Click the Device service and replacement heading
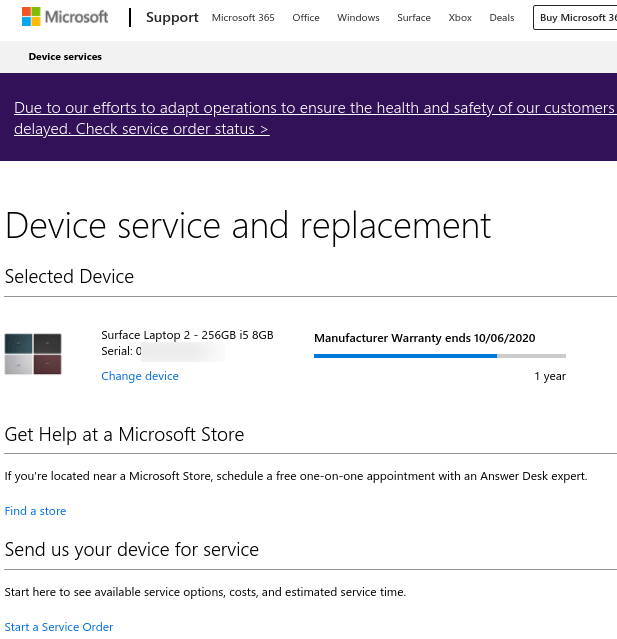 [248, 226]
